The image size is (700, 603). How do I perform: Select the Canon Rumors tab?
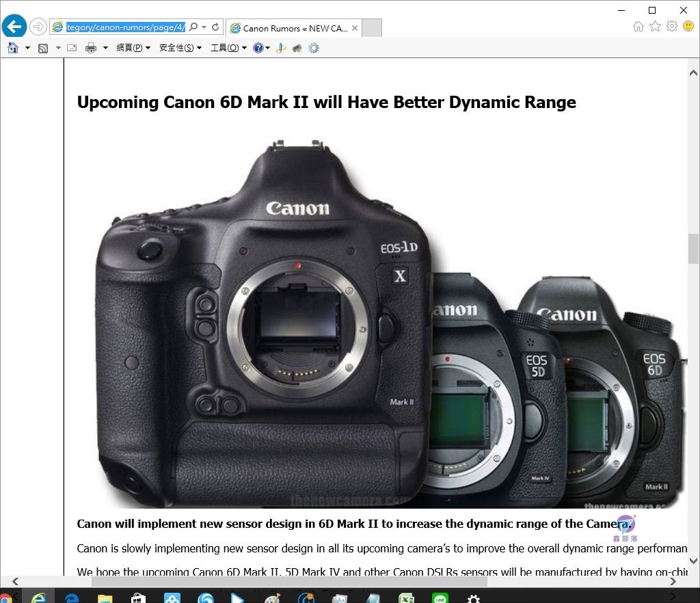[293, 28]
